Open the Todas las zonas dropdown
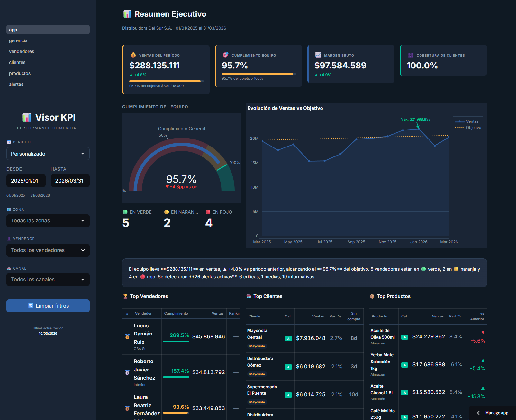Viewport: 516px width, 420px height. click(48, 221)
